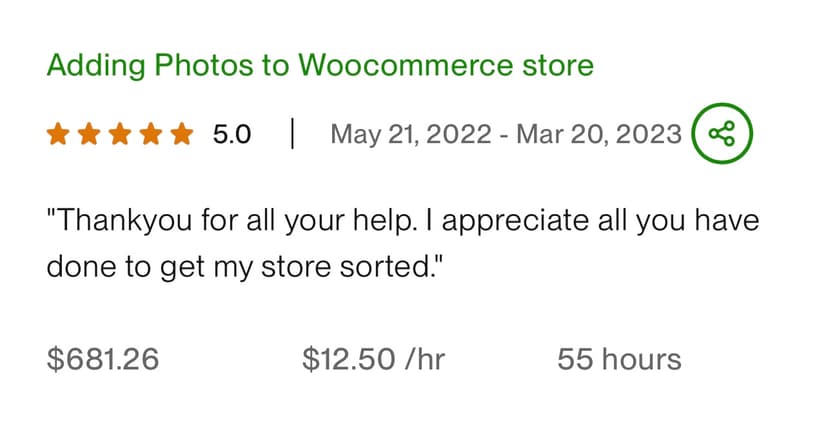This screenshot has height=423, width=828.
Task: Click the green share icon button
Action: pyautogui.click(x=723, y=134)
